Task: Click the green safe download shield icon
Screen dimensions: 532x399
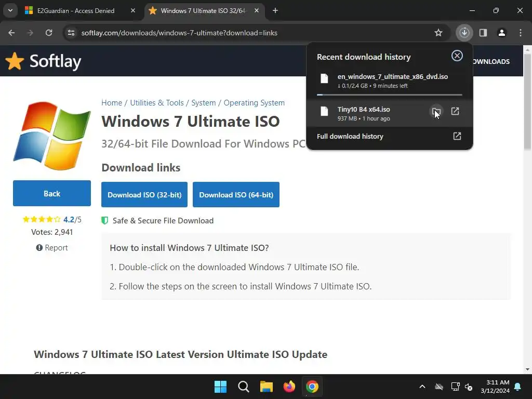Action: pos(105,220)
